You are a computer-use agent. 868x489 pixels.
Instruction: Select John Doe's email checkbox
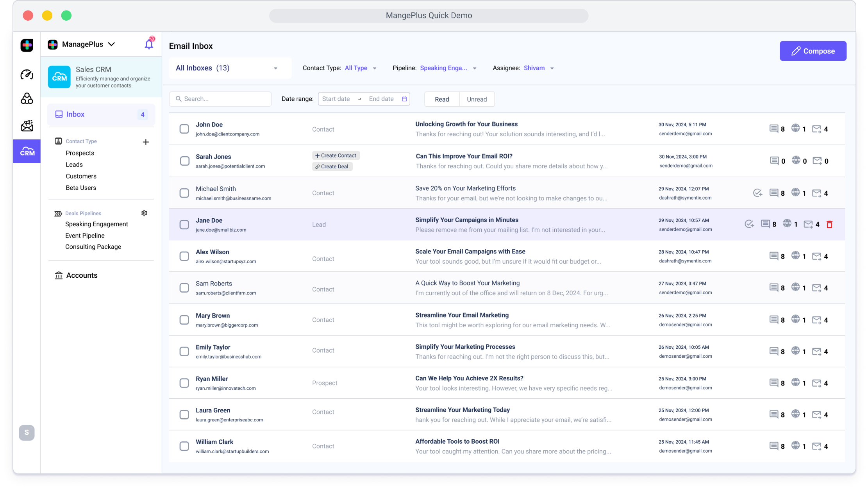184,129
